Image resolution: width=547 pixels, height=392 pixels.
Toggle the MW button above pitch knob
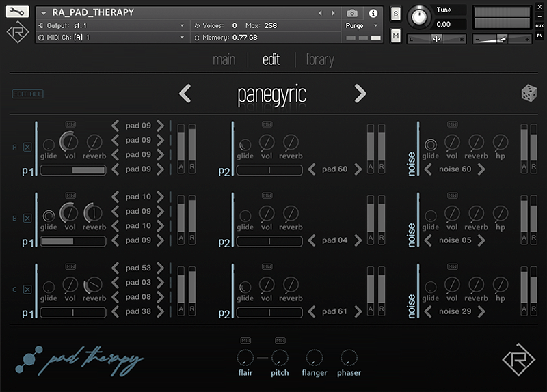coord(280,340)
